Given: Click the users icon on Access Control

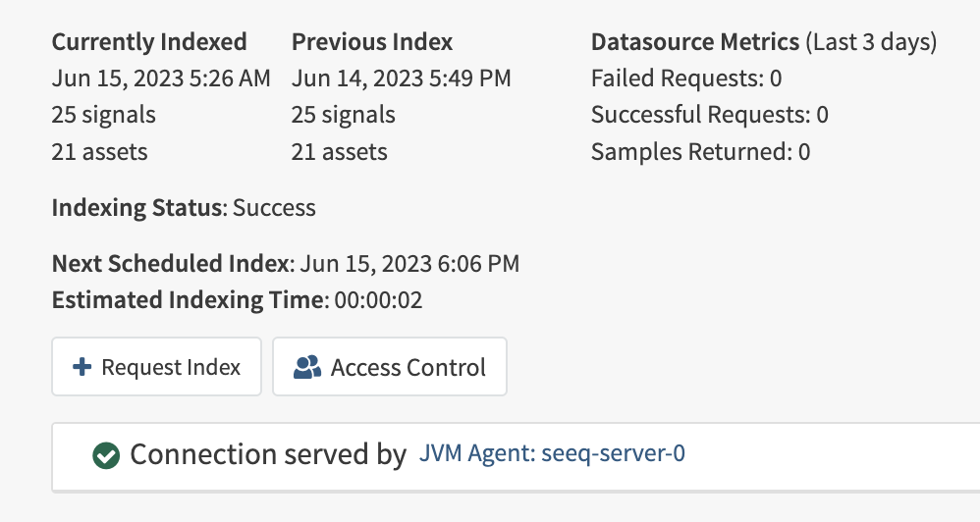Looking at the screenshot, I should pos(307,367).
